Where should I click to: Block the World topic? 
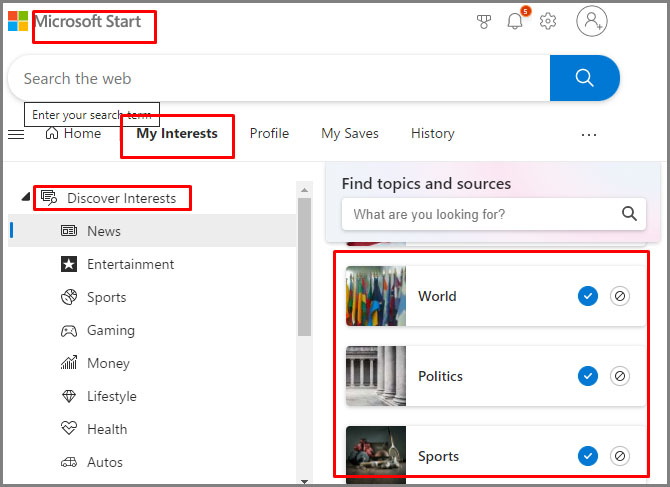tap(620, 296)
